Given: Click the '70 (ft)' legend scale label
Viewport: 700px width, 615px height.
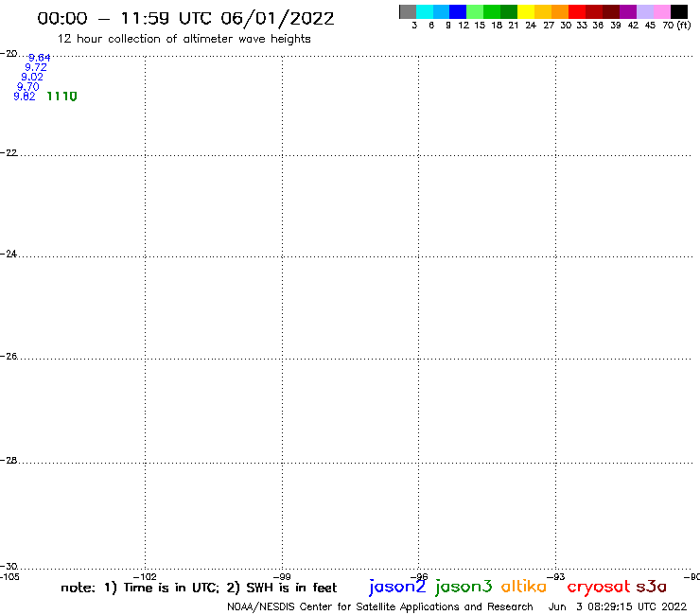Looking at the screenshot, I should 676,26.
